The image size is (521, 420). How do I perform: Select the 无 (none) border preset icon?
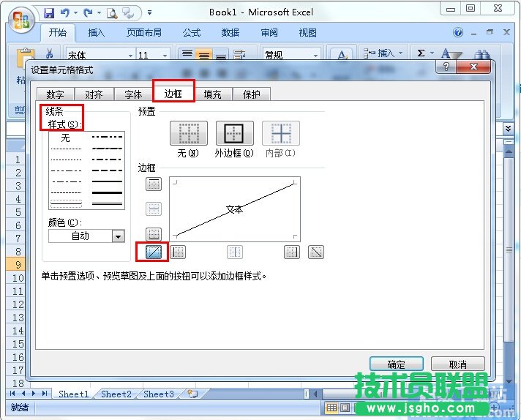coord(188,133)
